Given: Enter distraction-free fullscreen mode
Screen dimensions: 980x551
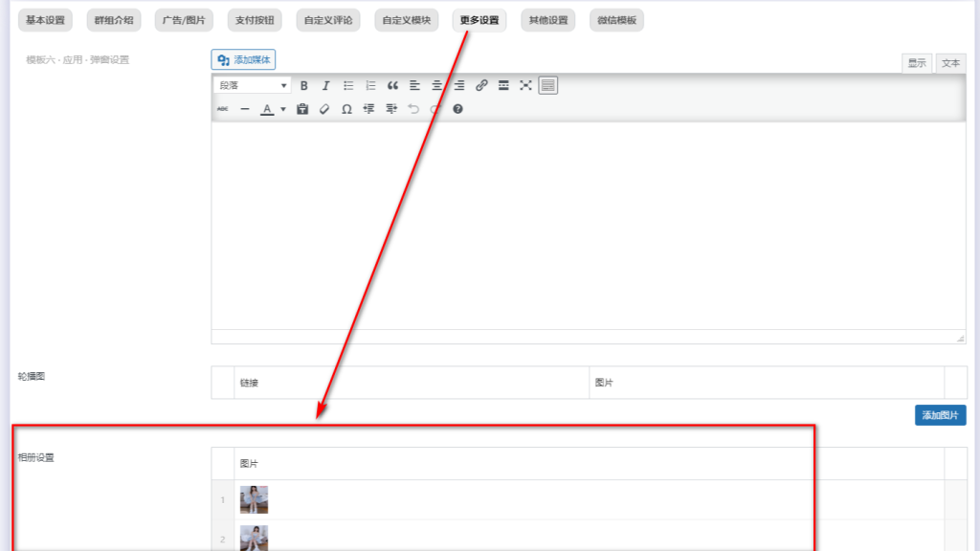Looking at the screenshot, I should [x=525, y=86].
